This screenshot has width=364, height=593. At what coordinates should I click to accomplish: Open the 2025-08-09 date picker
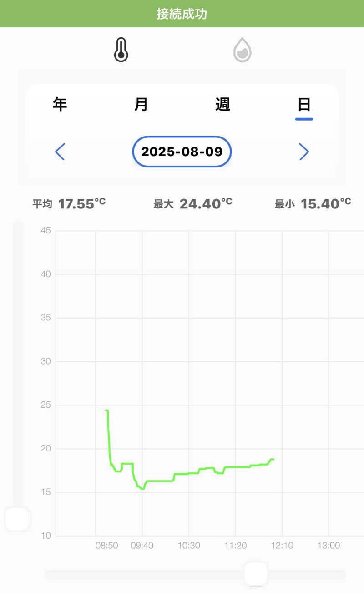[x=182, y=152]
